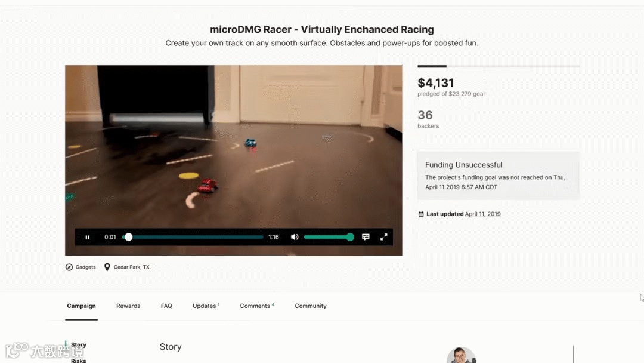Viewport: 644px width, 363px height.
Task: Click the Gadgets category link
Action: [85, 267]
